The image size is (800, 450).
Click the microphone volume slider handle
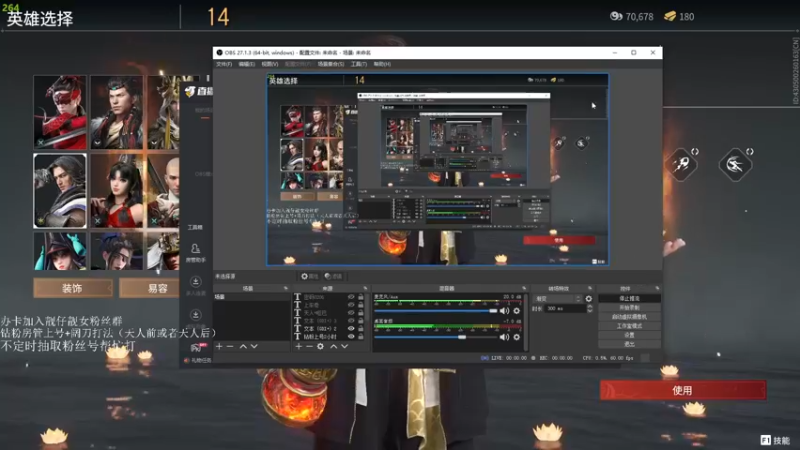[492, 311]
